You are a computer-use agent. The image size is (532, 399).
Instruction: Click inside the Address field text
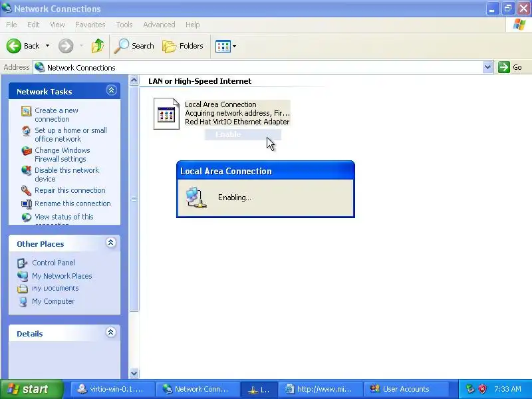click(81, 68)
